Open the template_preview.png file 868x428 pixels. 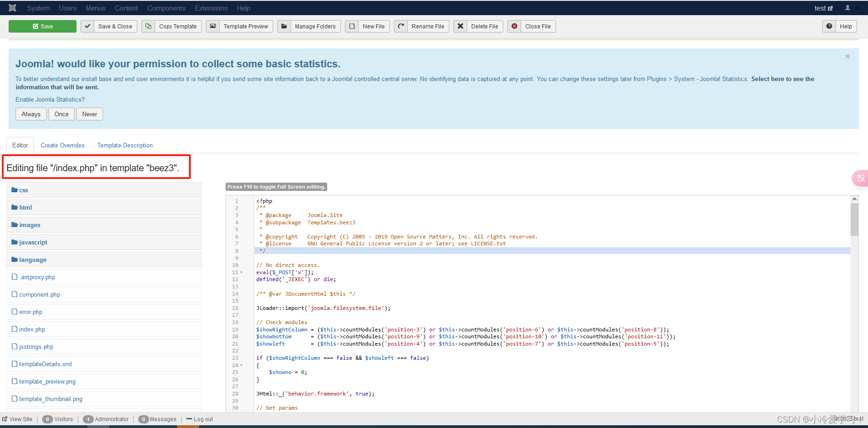click(x=104, y=381)
